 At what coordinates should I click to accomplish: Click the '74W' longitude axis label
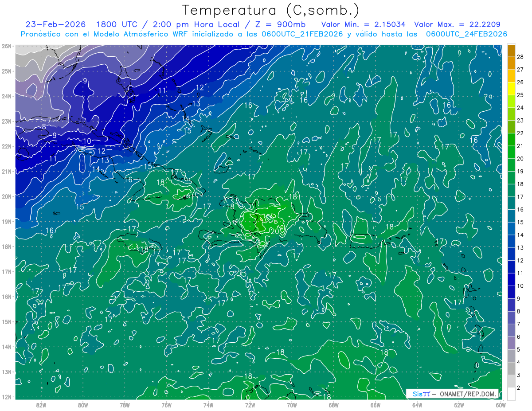pos(208,405)
